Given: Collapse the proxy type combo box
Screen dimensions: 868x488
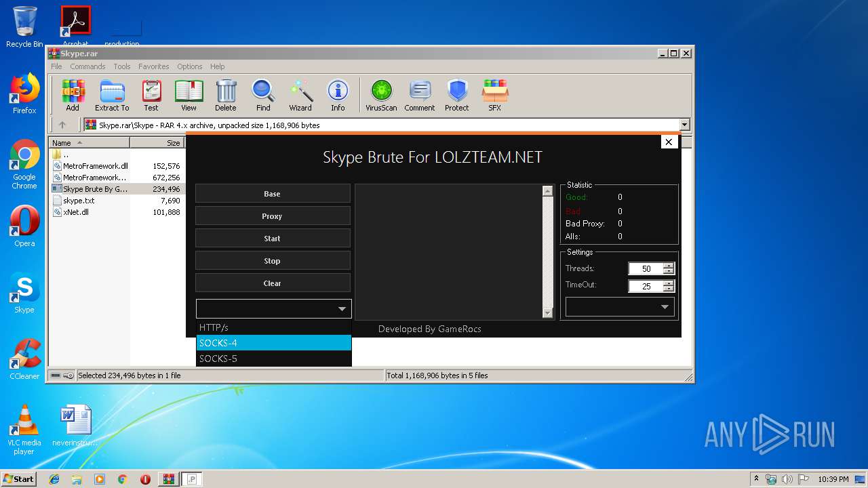Looking at the screenshot, I should [342, 309].
